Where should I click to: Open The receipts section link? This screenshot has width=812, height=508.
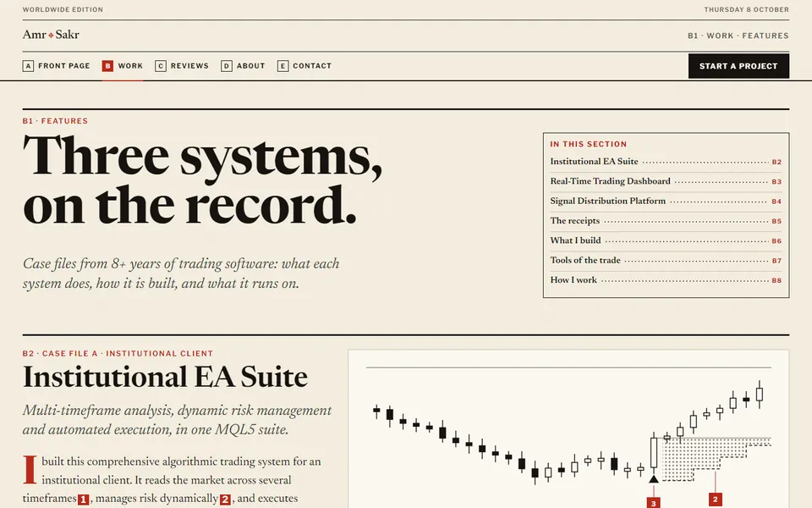[x=666, y=221]
